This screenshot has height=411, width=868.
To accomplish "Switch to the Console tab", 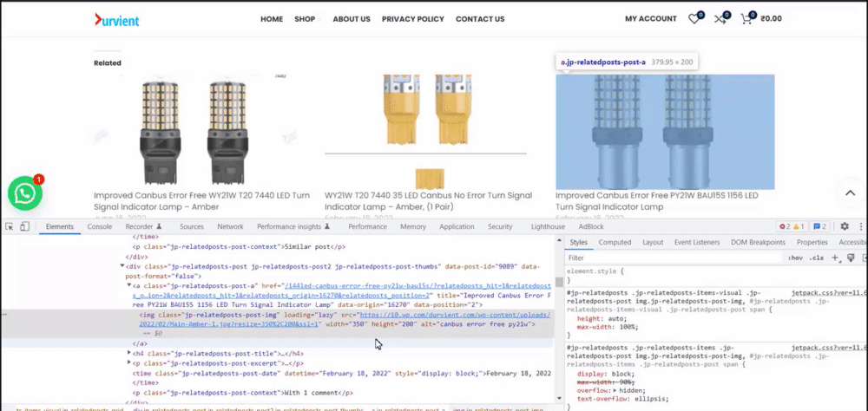I will (x=100, y=227).
